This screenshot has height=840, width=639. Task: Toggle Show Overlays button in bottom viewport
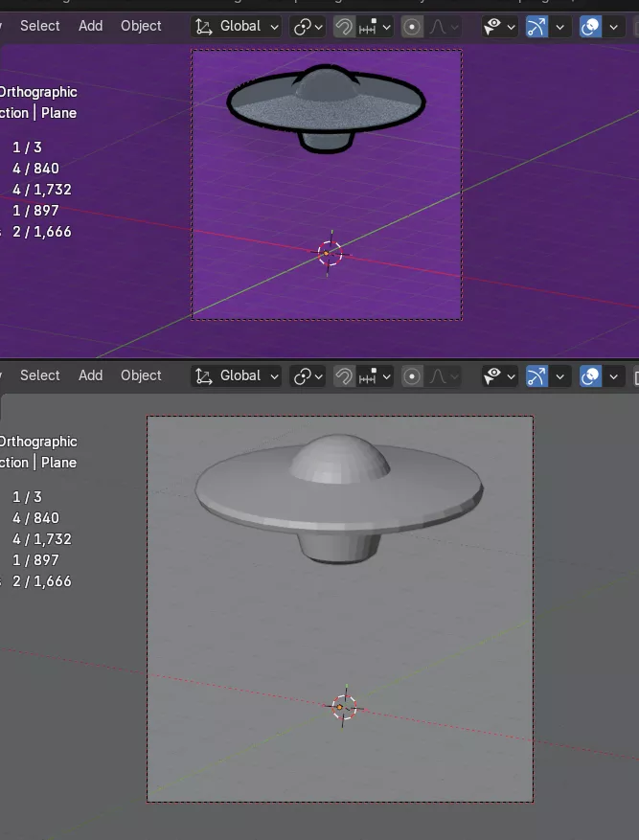(x=590, y=376)
